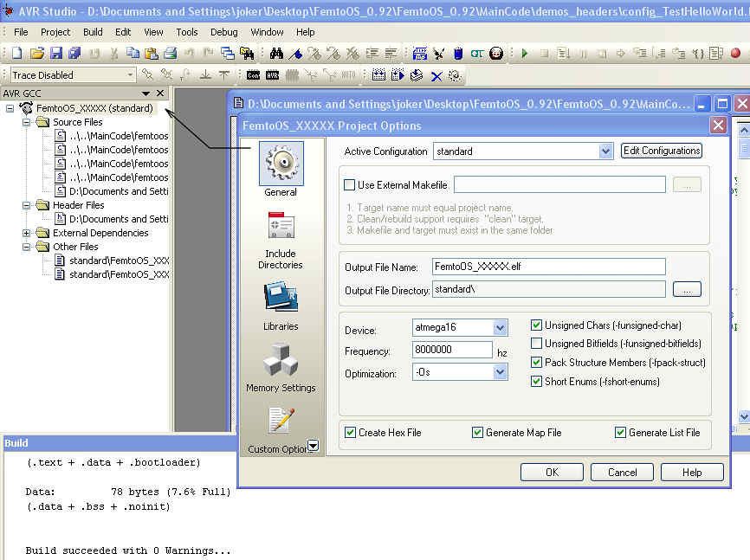The height and width of the screenshot is (560, 750).
Task: Enable Unsigned Bitfields (-funsigned-bitfields) checkbox
Action: (536, 344)
